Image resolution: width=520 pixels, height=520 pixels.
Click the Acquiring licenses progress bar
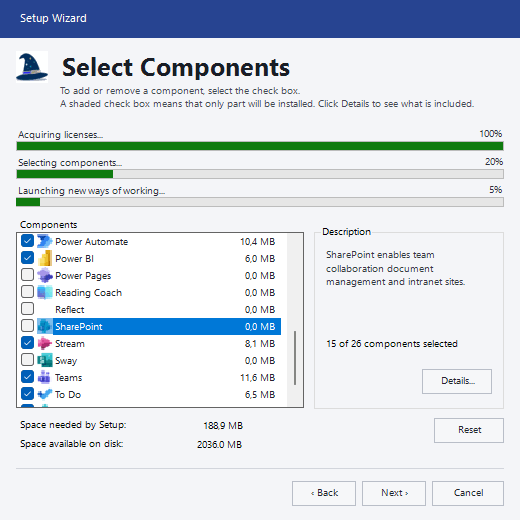(x=260, y=146)
